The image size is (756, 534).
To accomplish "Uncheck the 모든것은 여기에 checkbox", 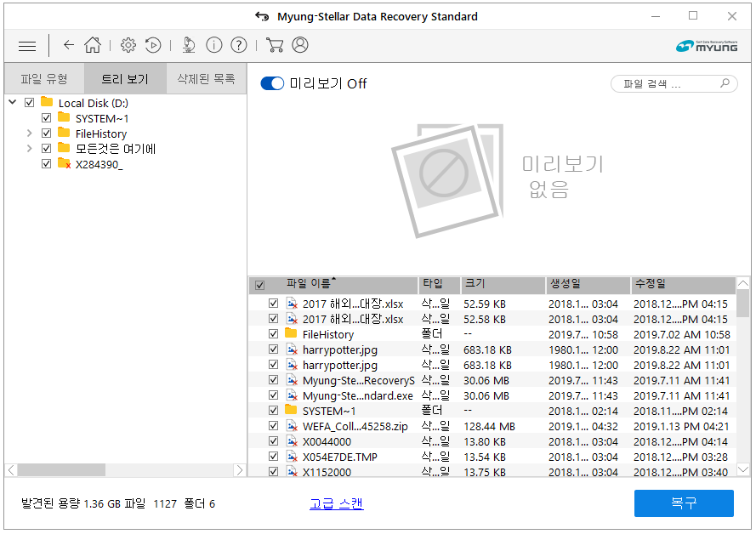I will 46,149.
